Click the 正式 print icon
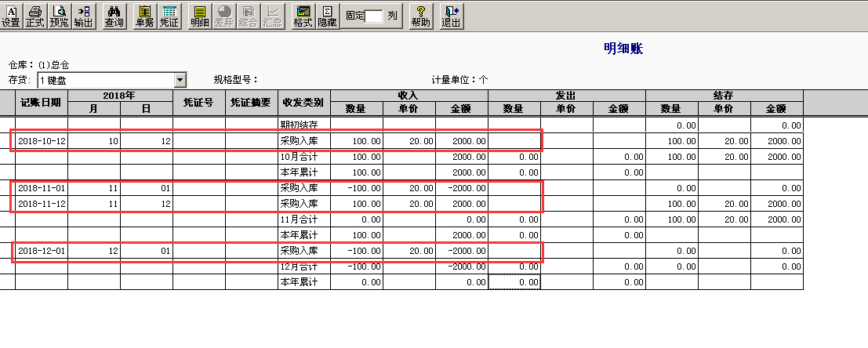The height and width of the screenshot is (348, 868). (x=35, y=15)
